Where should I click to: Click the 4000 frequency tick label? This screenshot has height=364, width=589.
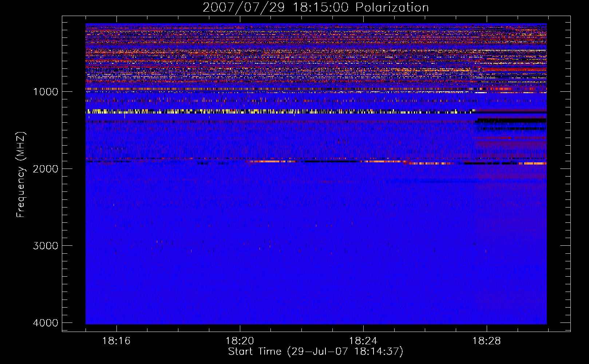(x=46, y=323)
